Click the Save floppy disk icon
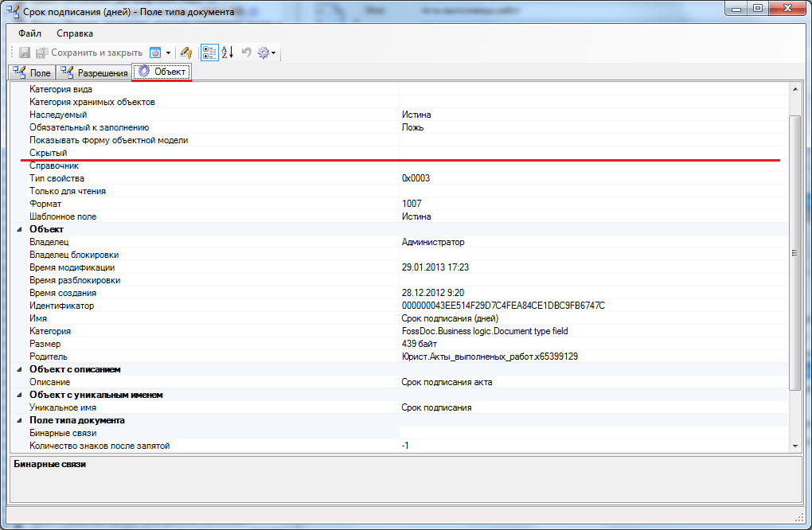 25,53
